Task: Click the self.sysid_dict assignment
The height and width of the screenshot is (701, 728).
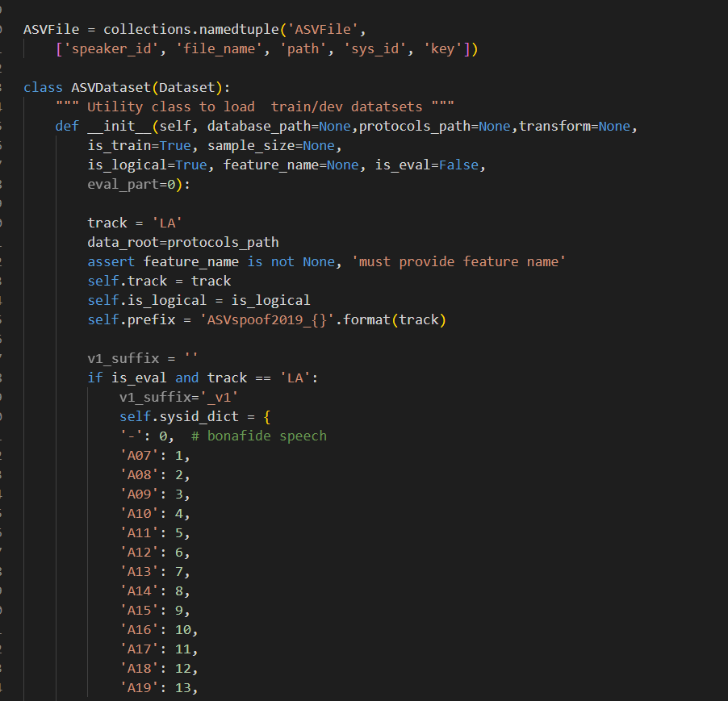Action: pyautogui.click(x=195, y=416)
